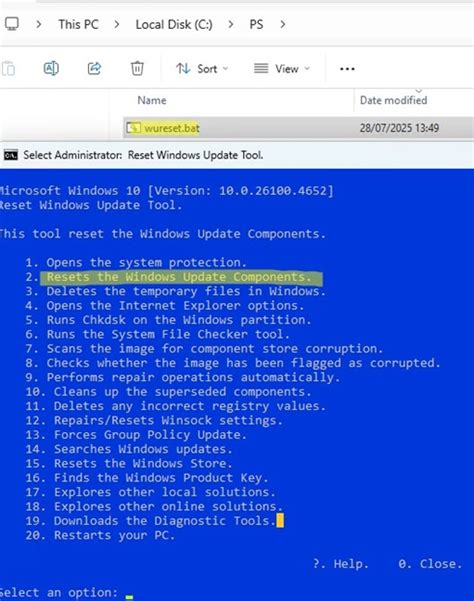
Task: Click 'Deletes any incorrect registry values' line
Action: click(x=175, y=406)
